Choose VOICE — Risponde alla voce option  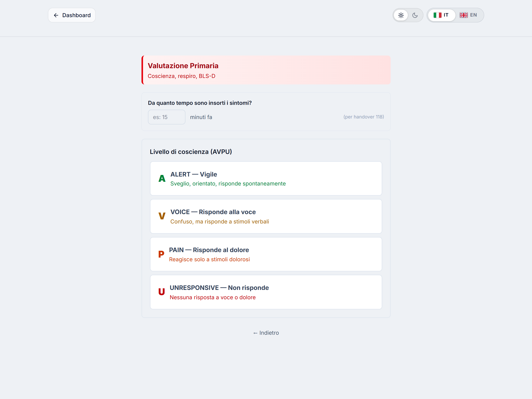(x=266, y=216)
